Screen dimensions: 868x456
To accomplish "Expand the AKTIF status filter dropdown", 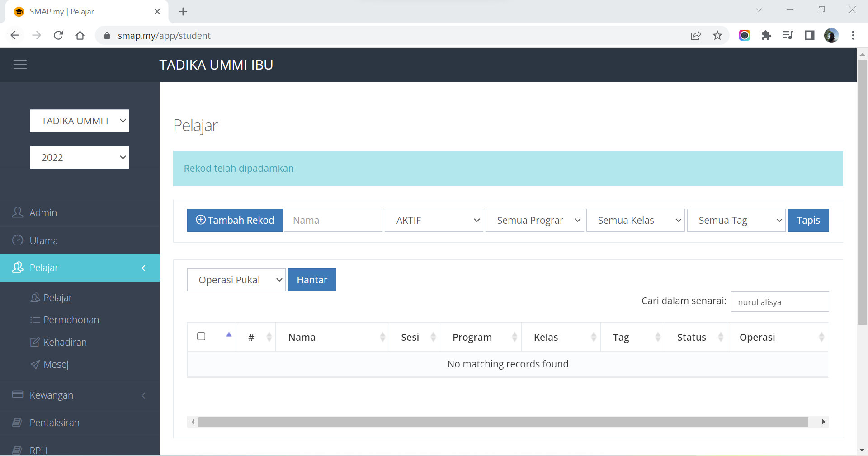I will pyautogui.click(x=434, y=221).
